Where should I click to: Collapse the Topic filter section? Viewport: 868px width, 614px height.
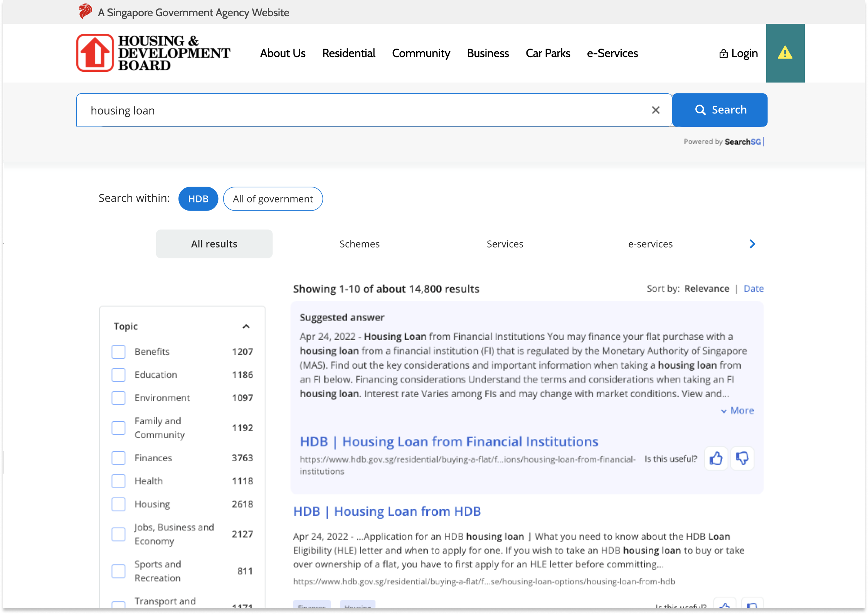click(247, 326)
